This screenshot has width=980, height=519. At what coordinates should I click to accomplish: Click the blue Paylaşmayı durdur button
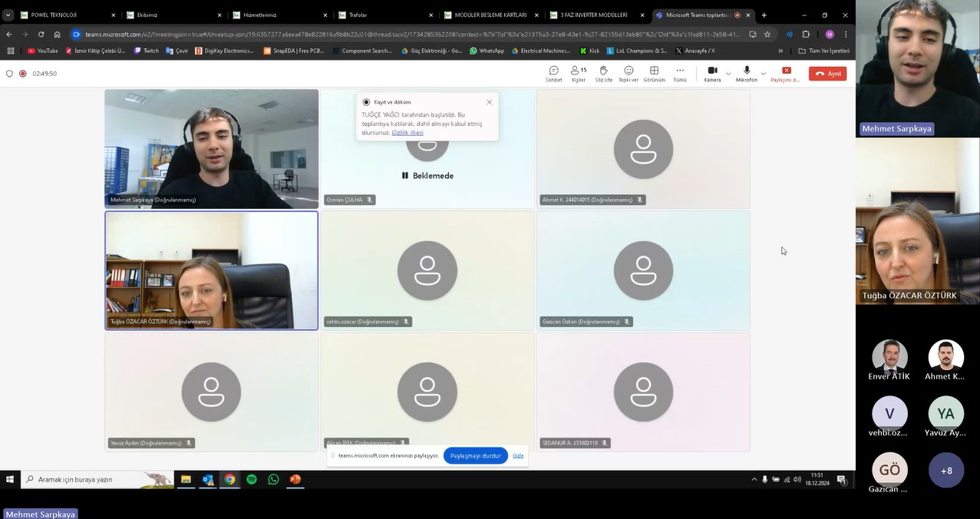(x=475, y=456)
